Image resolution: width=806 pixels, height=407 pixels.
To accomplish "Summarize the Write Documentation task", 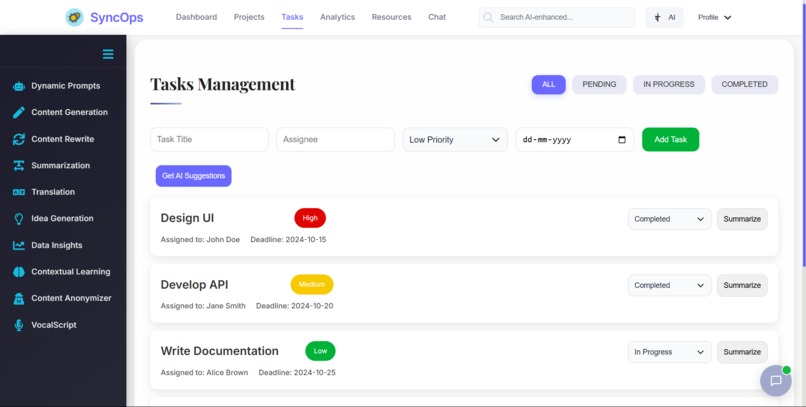I will coord(742,352).
